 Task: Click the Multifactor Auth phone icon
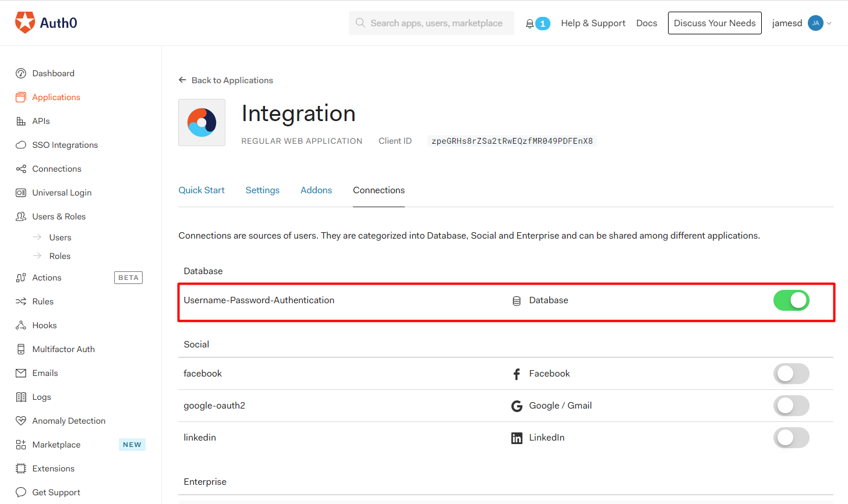[21, 349]
